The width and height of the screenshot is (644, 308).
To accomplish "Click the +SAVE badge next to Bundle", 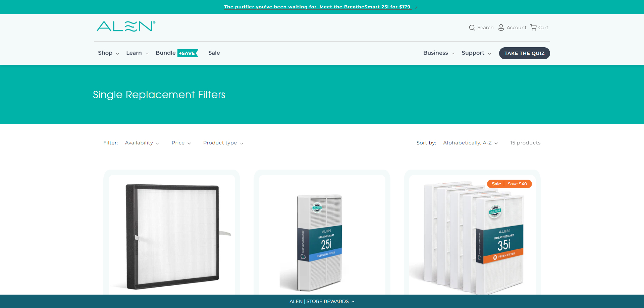I will click(187, 53).
